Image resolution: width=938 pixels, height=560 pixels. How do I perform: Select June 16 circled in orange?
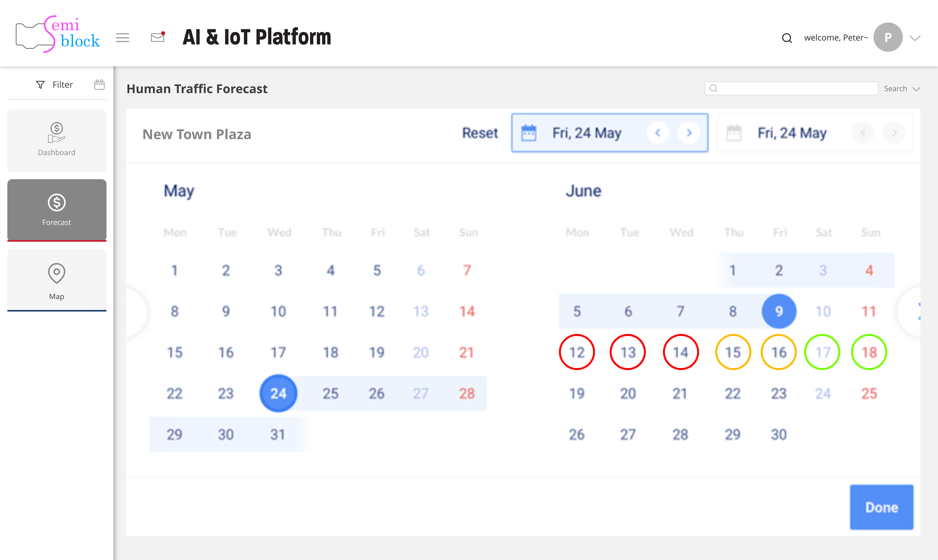click(x=779, y=352)
